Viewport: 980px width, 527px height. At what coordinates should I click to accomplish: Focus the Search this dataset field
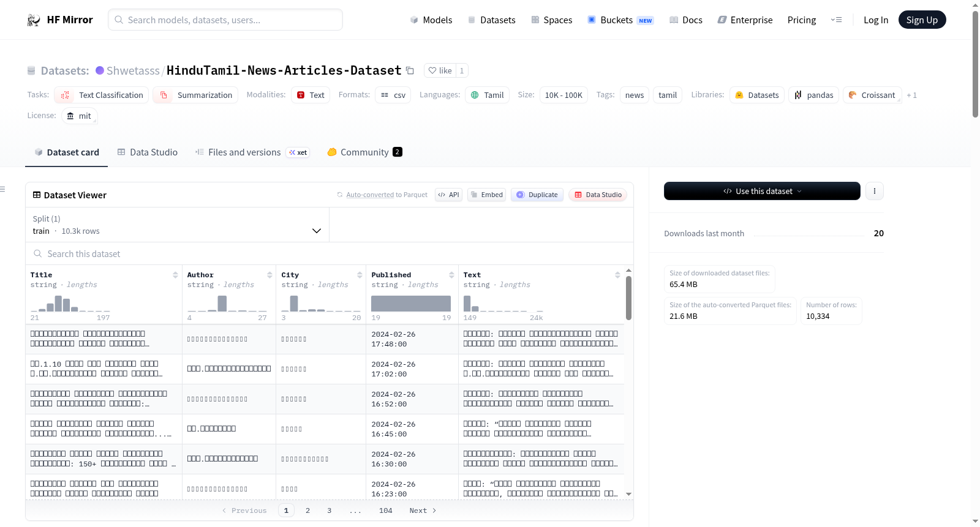click(x=330, y=254)
